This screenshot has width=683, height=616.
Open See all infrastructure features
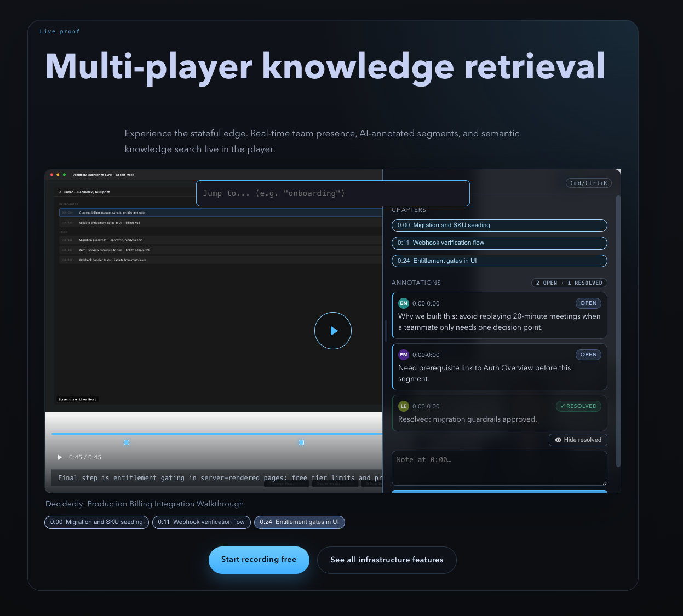[x=387, y=560]
